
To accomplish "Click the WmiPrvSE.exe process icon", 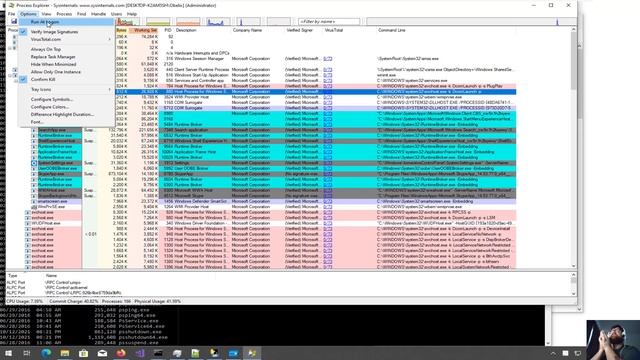I will click(x=34, y=207).
